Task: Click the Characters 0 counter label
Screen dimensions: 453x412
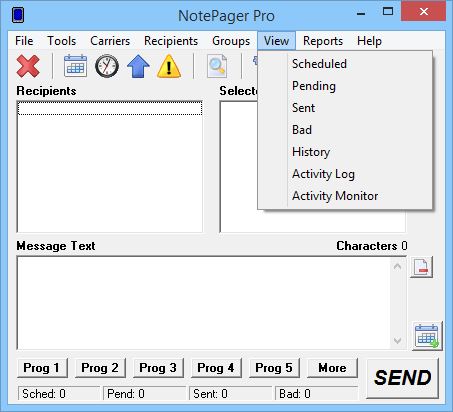Action: click(372, 246)
